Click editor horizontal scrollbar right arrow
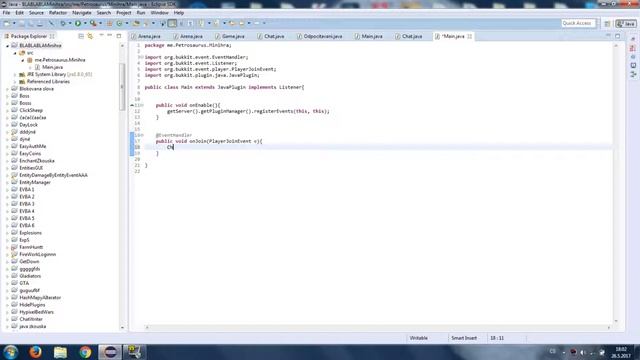Viewport: 640px width, 360px height. (609, 327)
